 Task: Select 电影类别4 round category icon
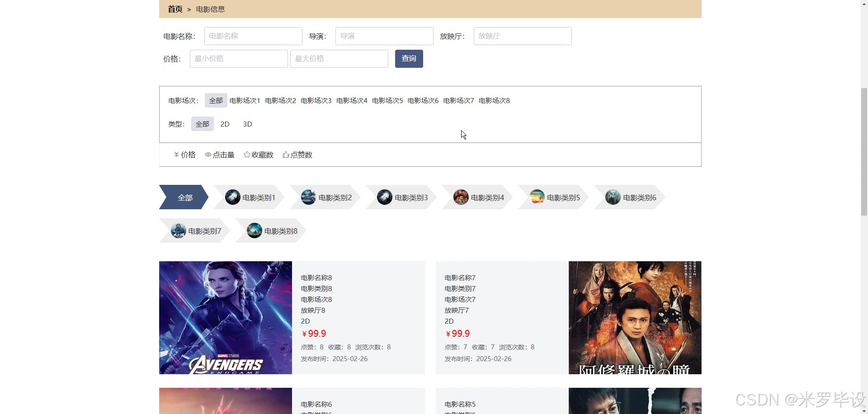(x=461, y=197)
